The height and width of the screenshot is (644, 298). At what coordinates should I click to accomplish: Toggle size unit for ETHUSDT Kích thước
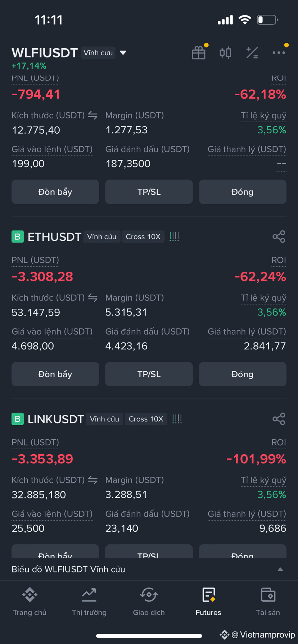pyautogui.click(x=93, y=298)
